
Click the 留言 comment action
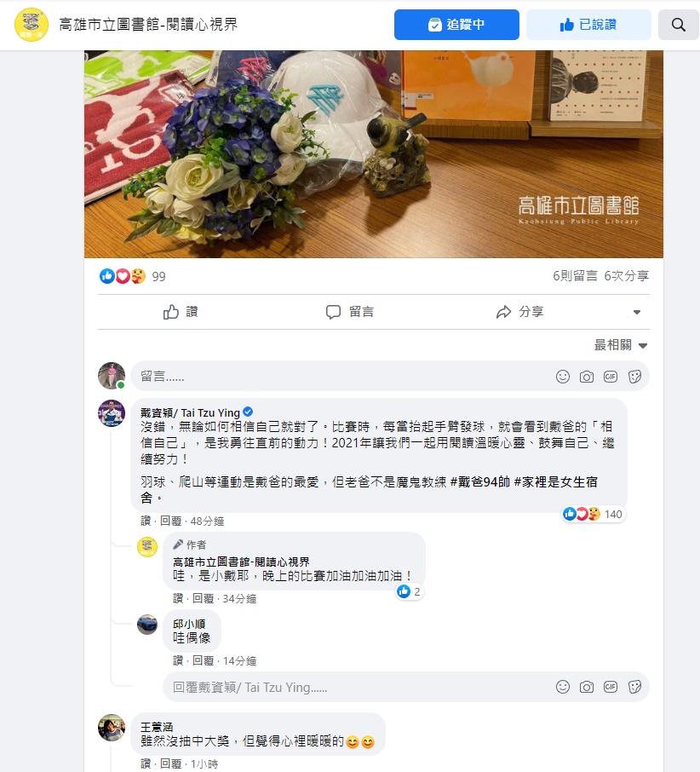350,312
